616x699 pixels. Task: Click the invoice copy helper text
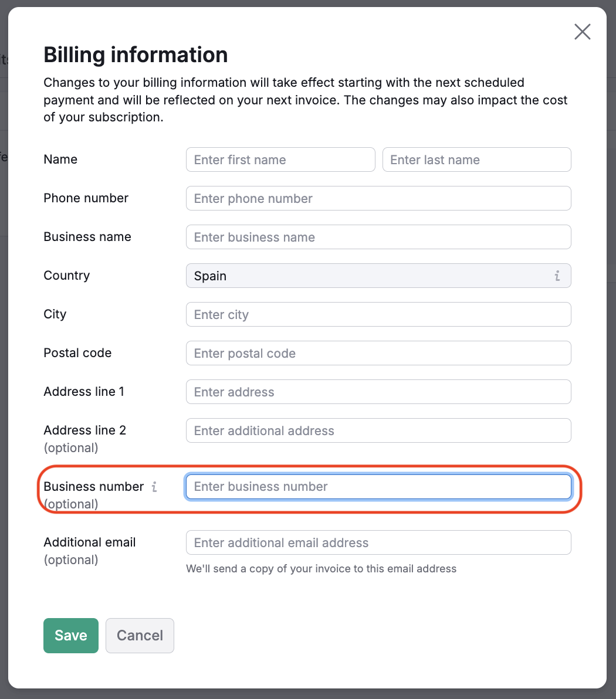(x=321, y=568)
